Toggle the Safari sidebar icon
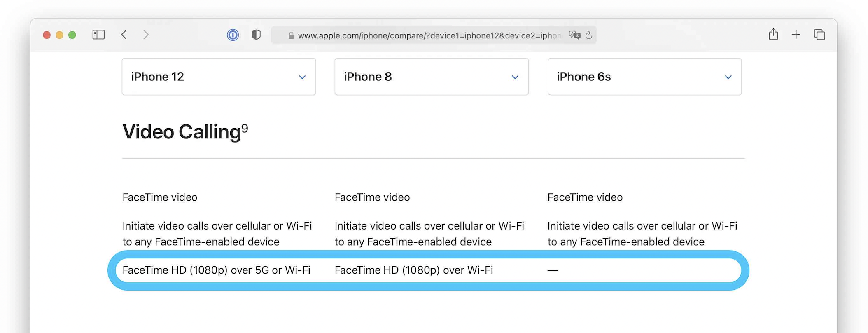This screenshot has width=868, height=333. (98, 35)
